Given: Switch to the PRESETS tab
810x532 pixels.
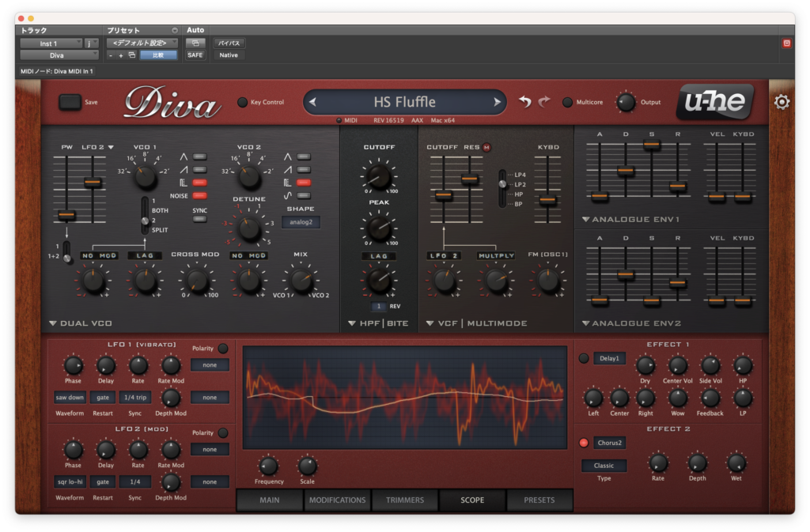Looking at the screenshot, I should [x=539, y=500].
